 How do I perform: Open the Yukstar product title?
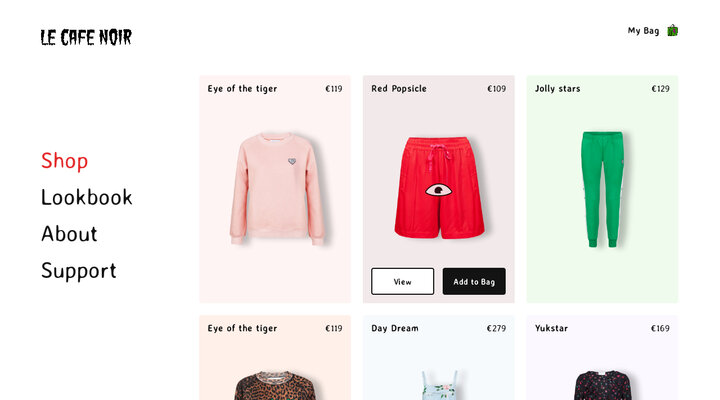(551, 328)
